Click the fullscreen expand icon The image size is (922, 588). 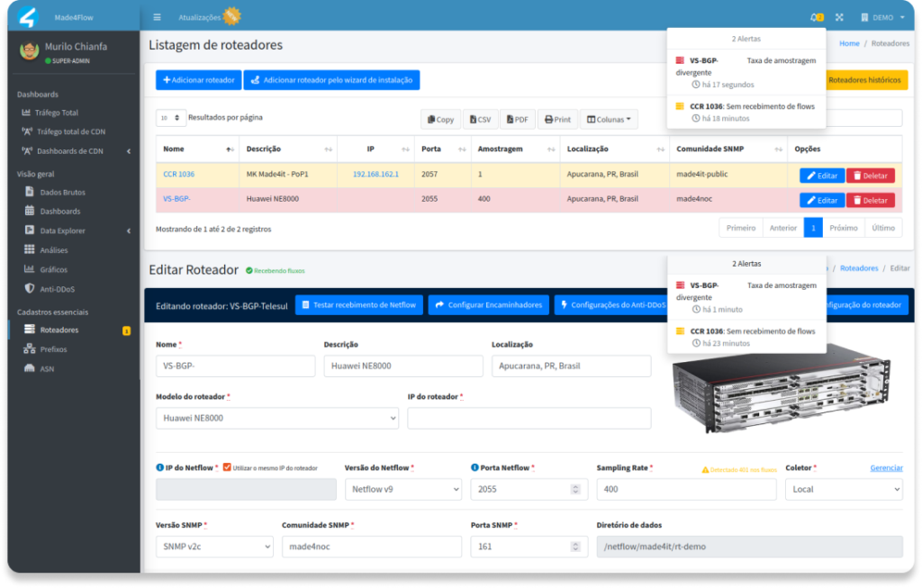pyautogui.click(x=839, y=17)
